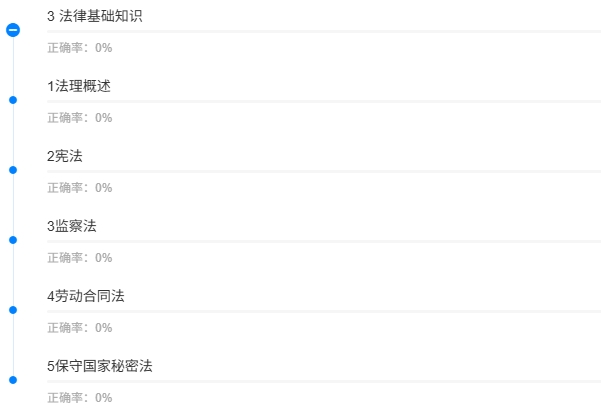Select the blue dot beside 5保守国家秘密法

(x=13, y=380)
